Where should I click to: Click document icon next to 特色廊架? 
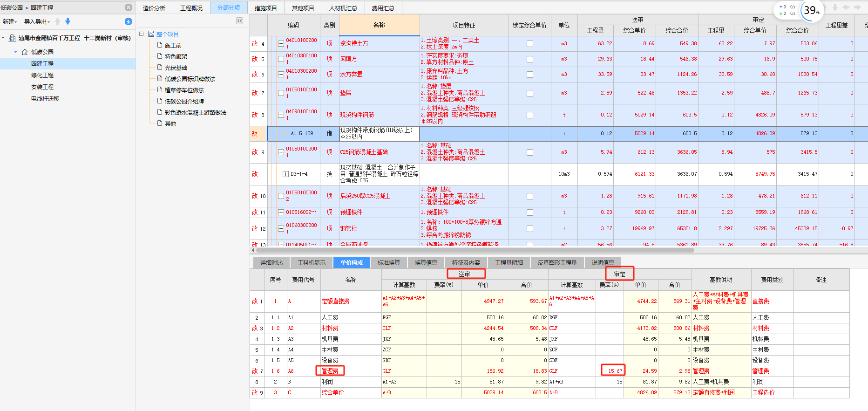click(x=160, y=56)
